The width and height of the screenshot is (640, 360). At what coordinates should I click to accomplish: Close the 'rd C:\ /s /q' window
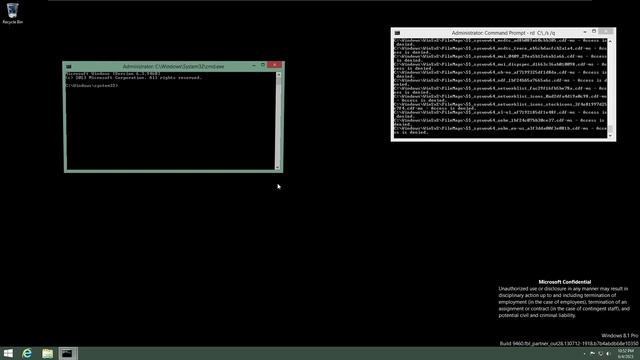coord(606,31)
